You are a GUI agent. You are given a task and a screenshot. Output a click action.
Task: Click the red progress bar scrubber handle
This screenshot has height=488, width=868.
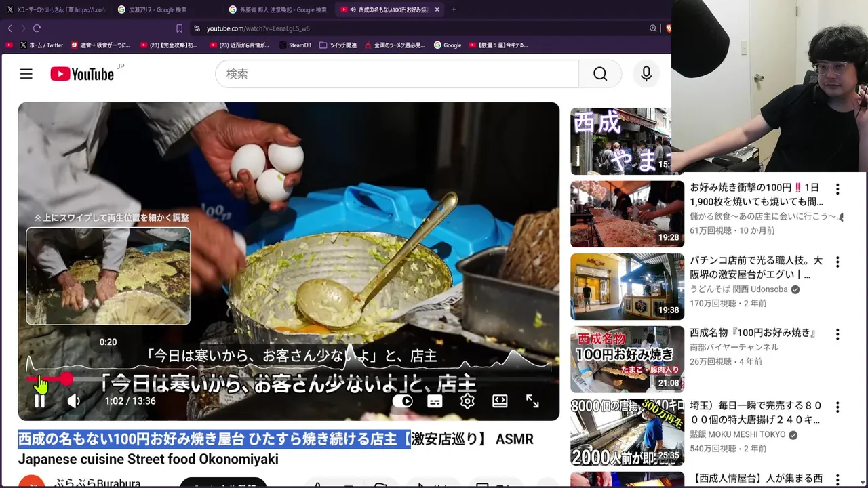click(x=66, y=380)
